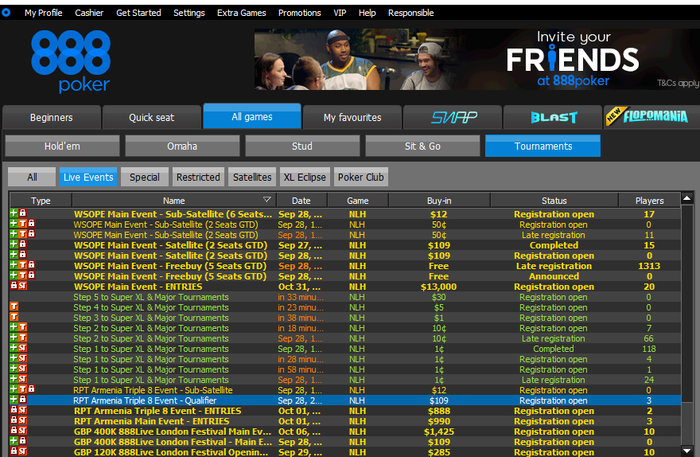Click the tournament list scroll down arrow
Viewport: 700px width, 457px height.
[687, 451]
